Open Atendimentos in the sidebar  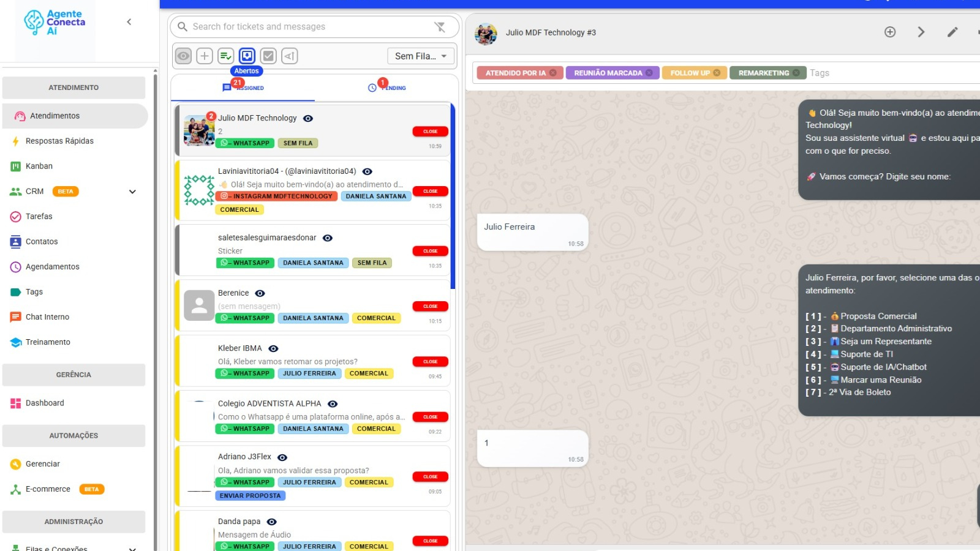click(x=75, y=116)
